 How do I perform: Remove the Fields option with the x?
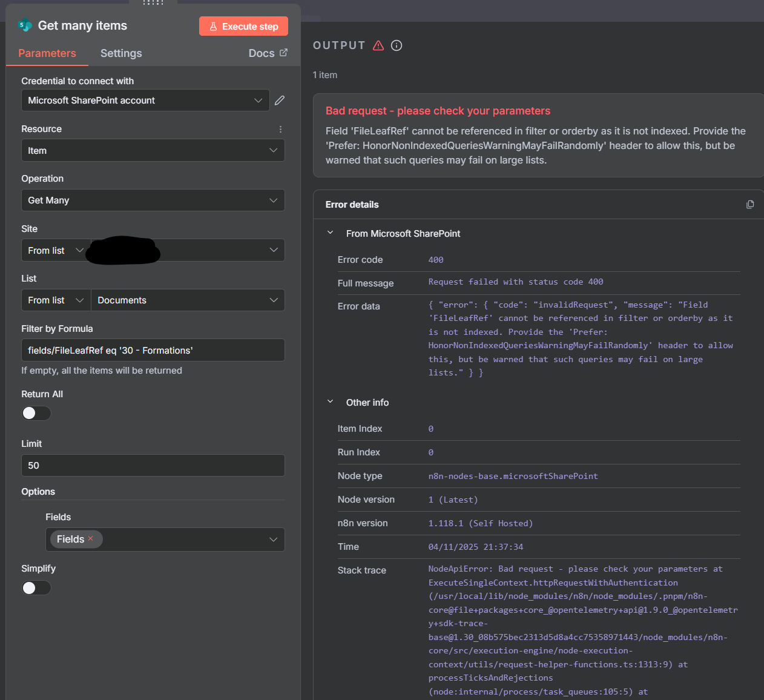[91, 538]
